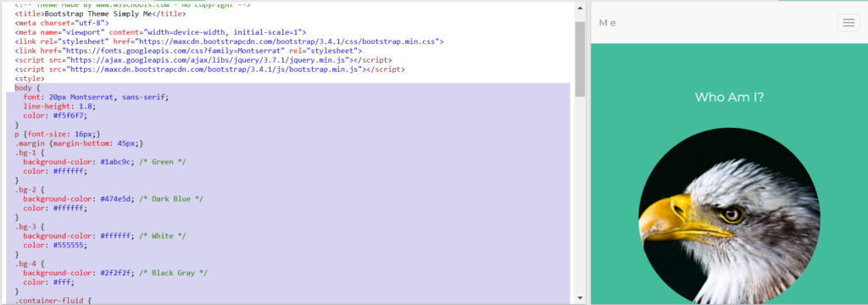Click the 'color: #fff;' line
Screen dimensions: 868x305
pyautogui.click(x=47, y=282)
